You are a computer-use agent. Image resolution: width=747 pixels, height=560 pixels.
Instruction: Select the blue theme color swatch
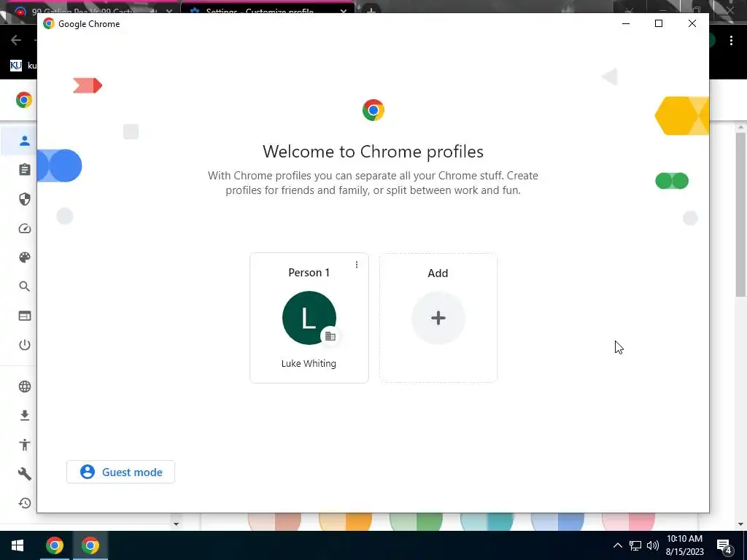pyautogui.click(x=557, y=521)
